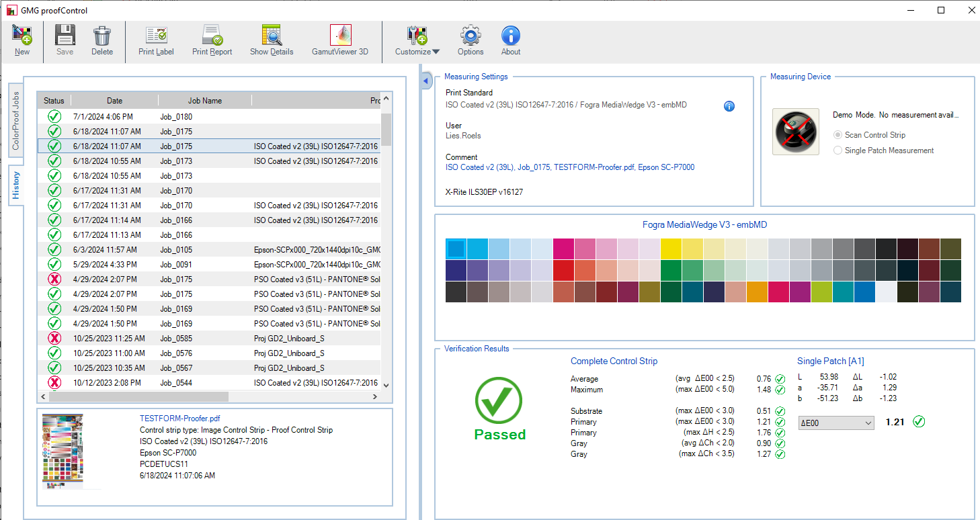Sort the list by Date column header

pyautogui.click(x=114, y=101)
